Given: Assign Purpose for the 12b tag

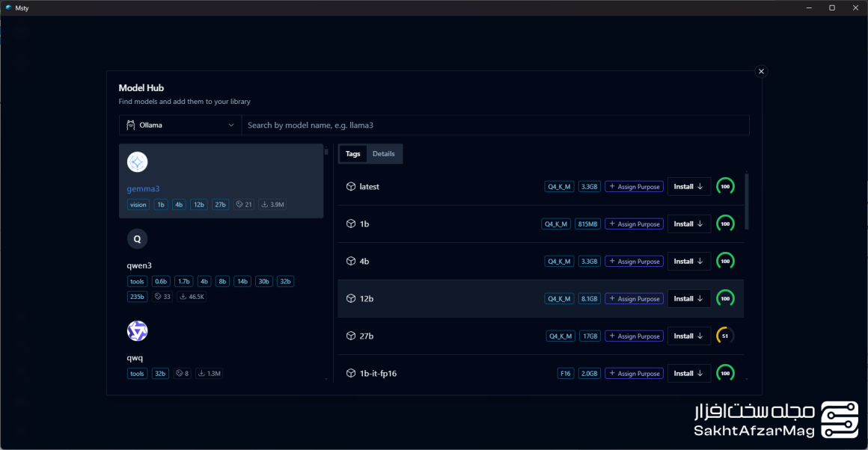Looking at the screenshot, I should click(634, 298).
